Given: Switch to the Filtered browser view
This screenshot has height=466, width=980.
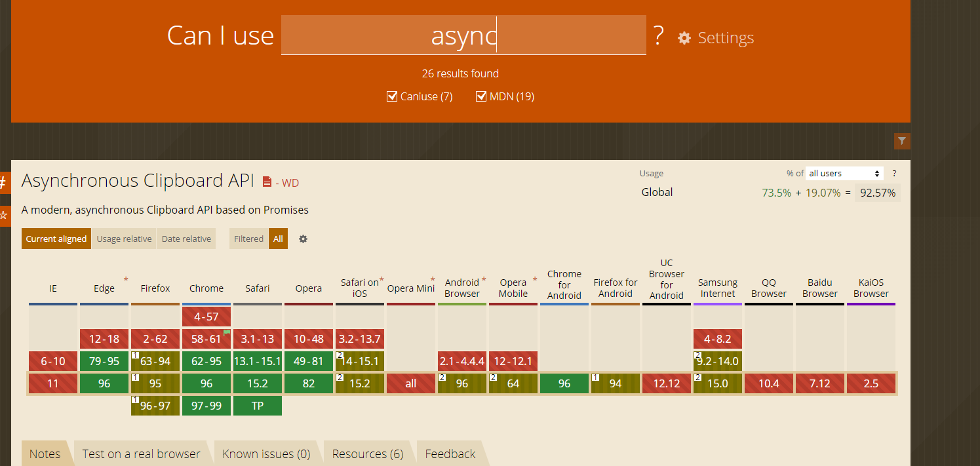Looking at the screenshot, I should pyautogui.click(x=248, y=239).
